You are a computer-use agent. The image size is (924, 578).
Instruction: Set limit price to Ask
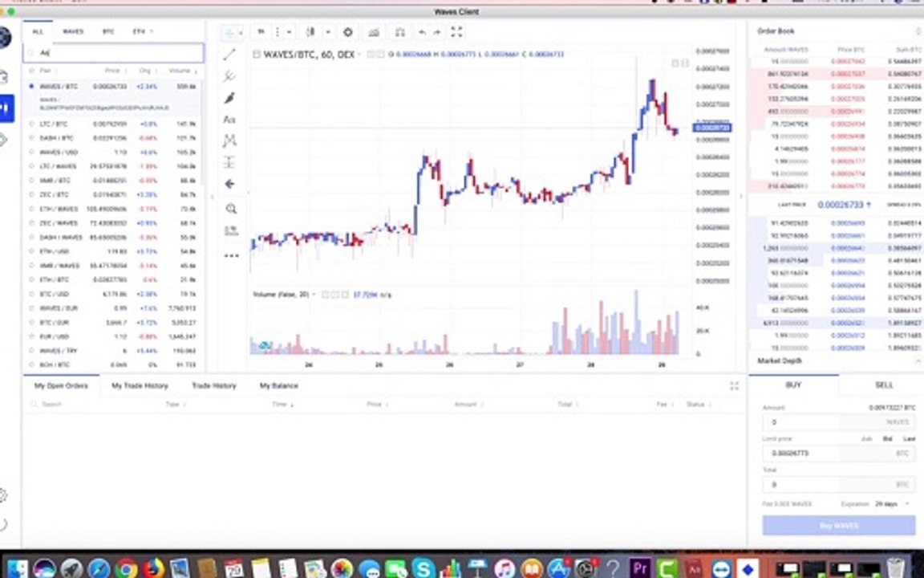tap(866, 439)
